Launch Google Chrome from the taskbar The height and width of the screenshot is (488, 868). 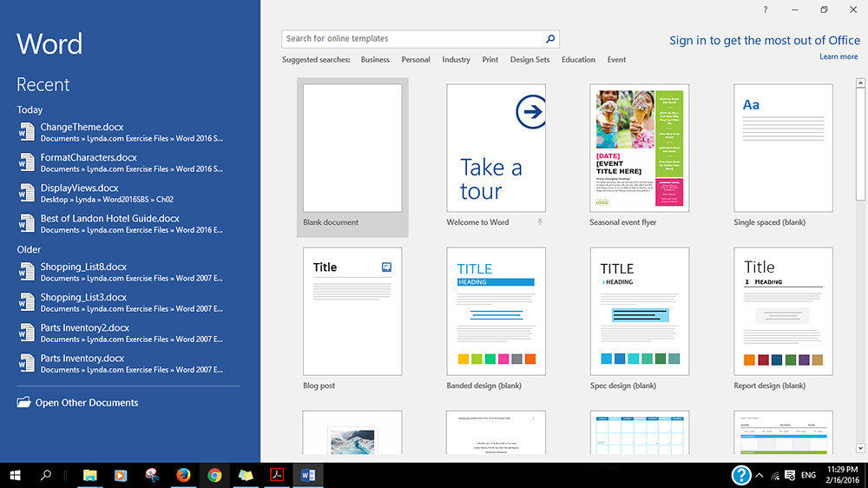(214, 475)
